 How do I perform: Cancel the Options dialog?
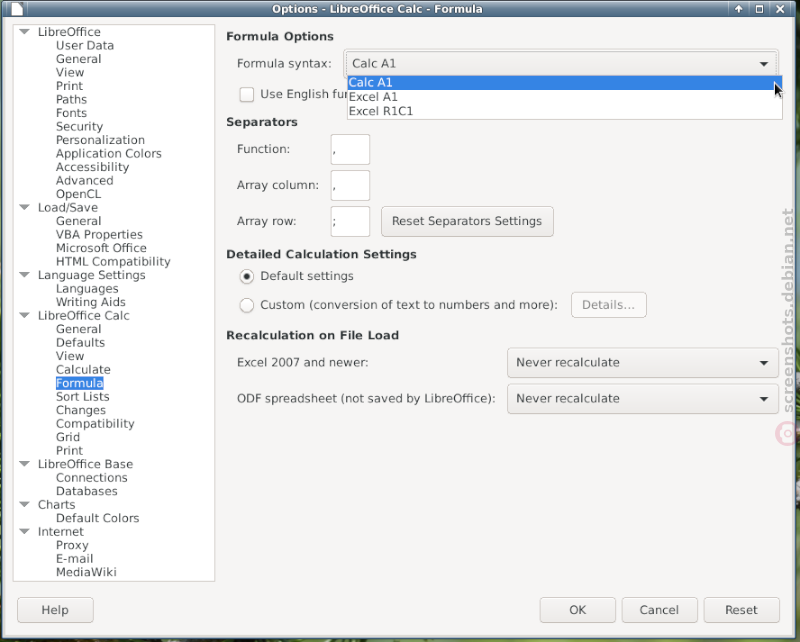pos(659,610)
